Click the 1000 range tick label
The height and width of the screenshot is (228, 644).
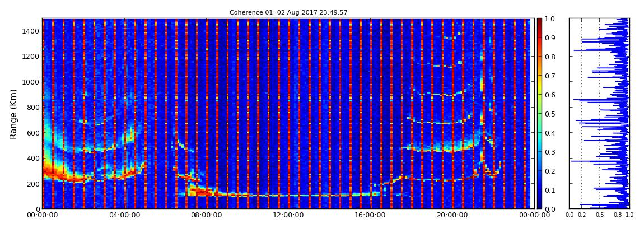[31, 82]
